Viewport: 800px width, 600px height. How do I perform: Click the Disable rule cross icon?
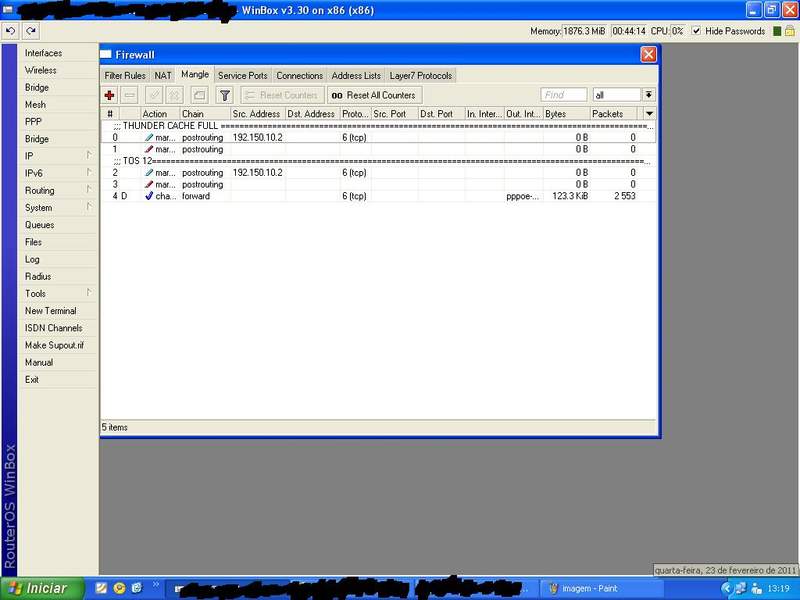point(174,95)
